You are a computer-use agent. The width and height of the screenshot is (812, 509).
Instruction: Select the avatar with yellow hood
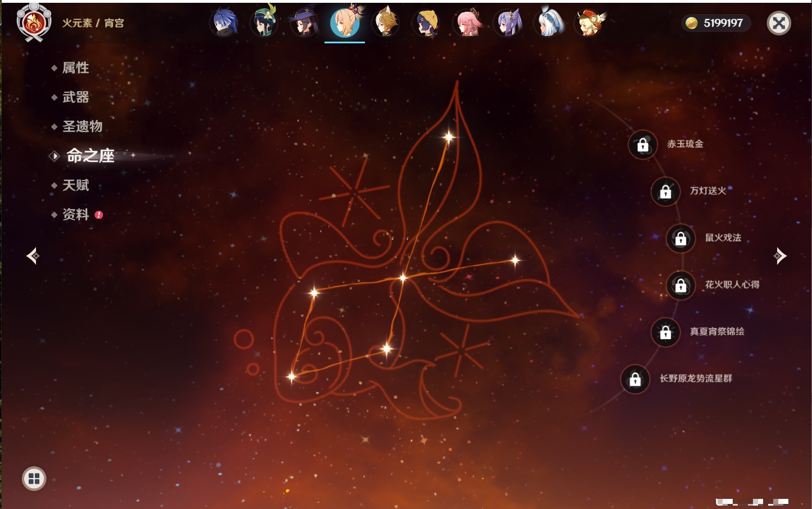[x=427, y=24]
